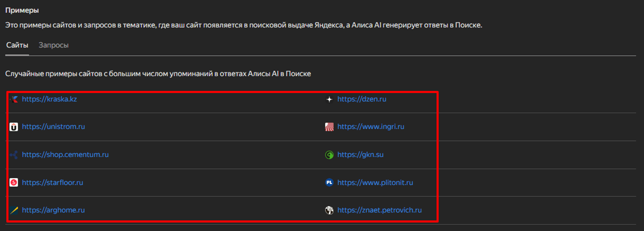Open the https://www.plitonit.ru link

point(375,183)
